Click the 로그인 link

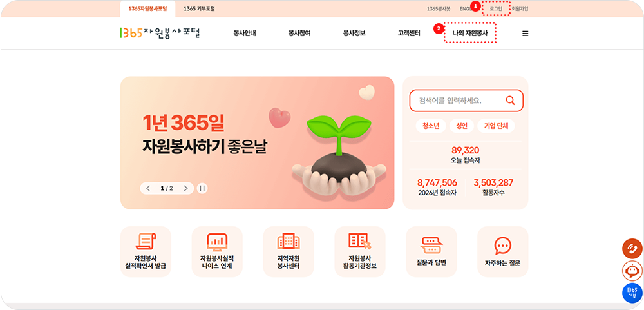(496, 8)
